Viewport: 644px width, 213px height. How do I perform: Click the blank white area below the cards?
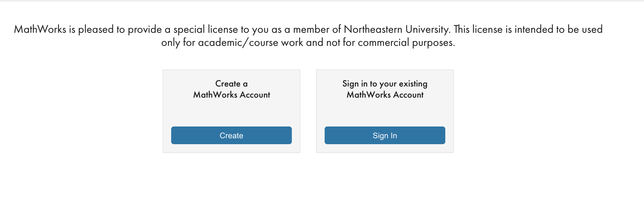(308, 184)
